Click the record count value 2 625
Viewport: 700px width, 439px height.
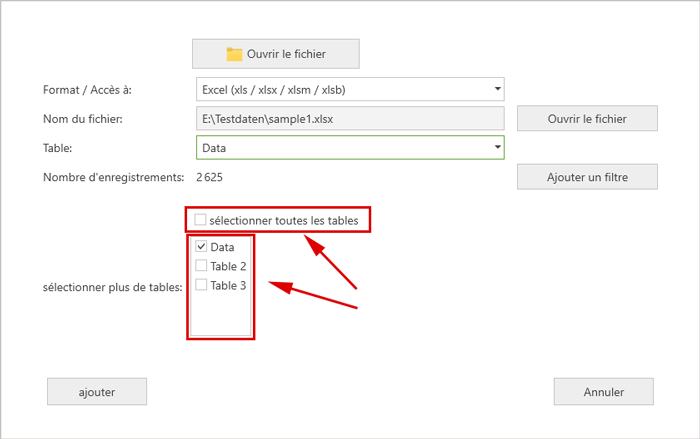click(x=209, y=177)
